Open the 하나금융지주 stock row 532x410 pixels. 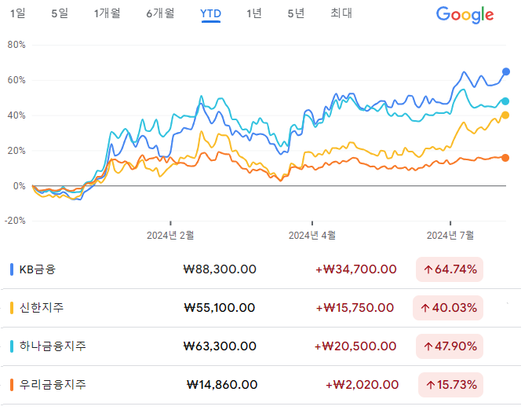(x=261, y=346)
